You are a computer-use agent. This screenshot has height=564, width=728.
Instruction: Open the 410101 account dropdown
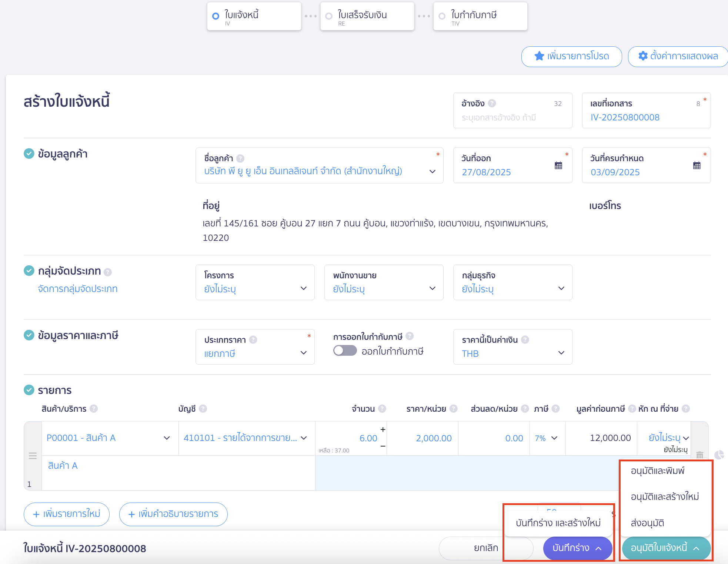click(x=247, y=438)
